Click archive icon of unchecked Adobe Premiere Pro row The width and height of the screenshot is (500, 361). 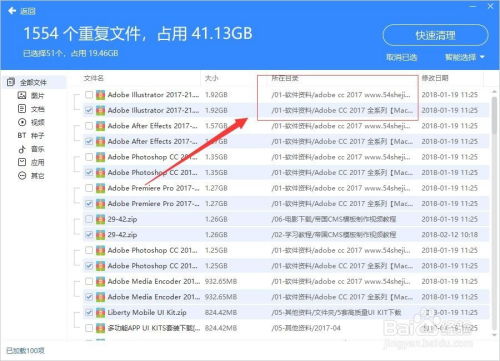coord(100,188)
